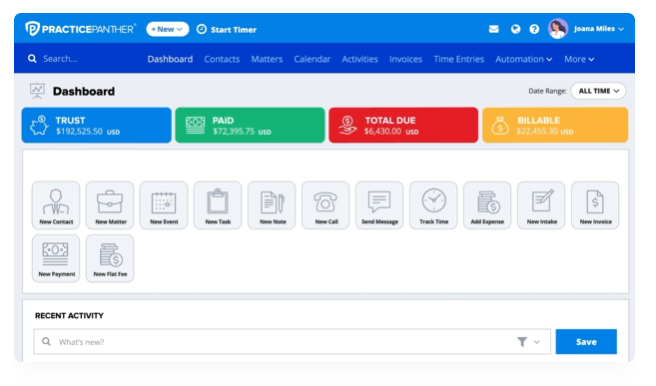
Task: Open Joana Miles user menu
Action: pyautogui.click(x=599, y=29)
